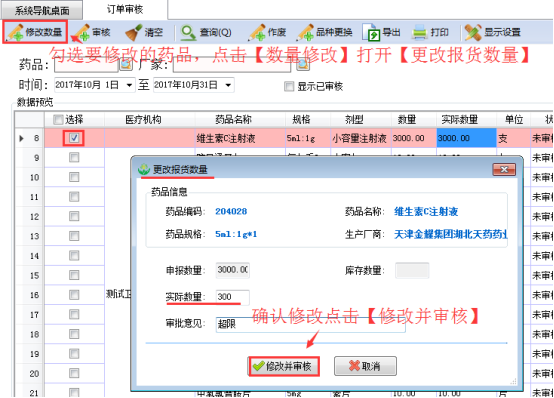Switch to the 系统导航桌面 tab
554x398 pixels.
[x=42, y=11]
